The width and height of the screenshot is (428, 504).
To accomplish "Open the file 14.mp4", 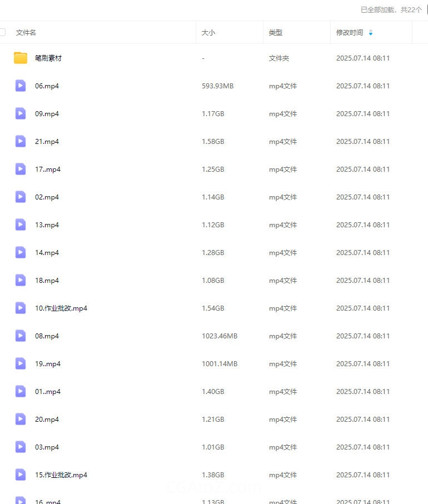I will [47, 253].
